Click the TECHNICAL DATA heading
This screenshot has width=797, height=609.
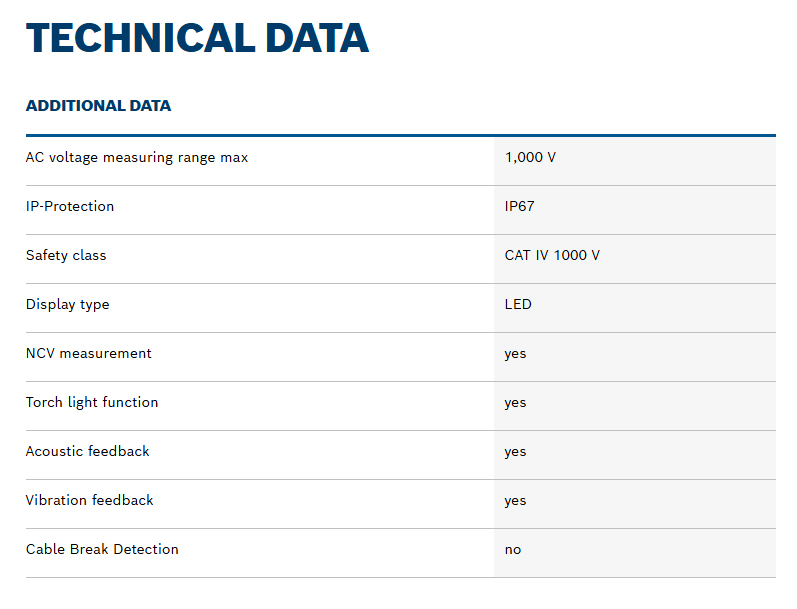coord(197,38)
